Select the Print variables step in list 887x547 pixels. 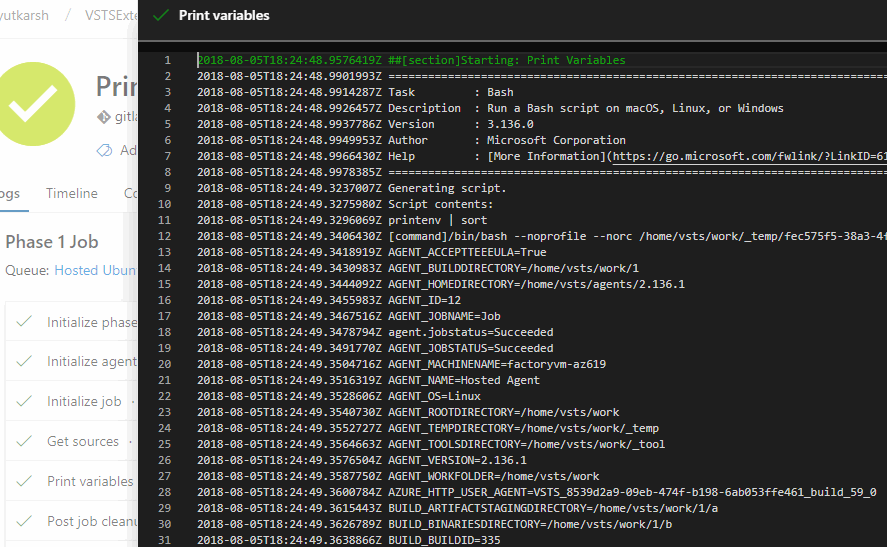(90, 481)
